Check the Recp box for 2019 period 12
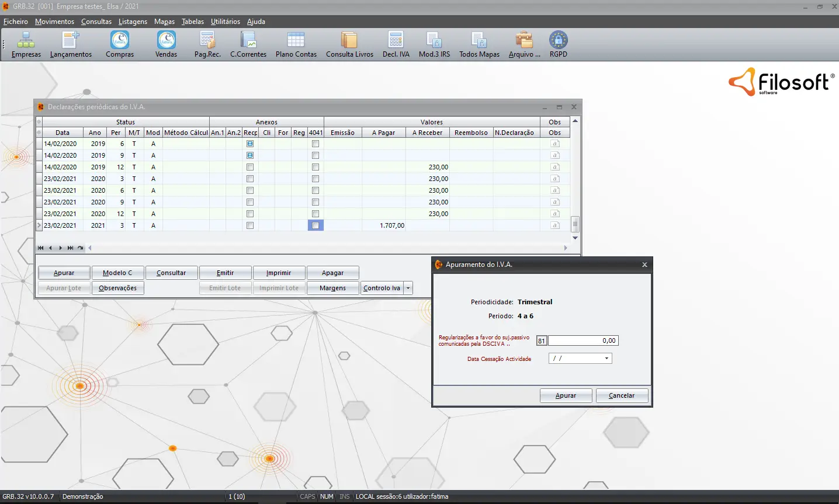This screenshot has width=839, height=504. tap(250, 167)
